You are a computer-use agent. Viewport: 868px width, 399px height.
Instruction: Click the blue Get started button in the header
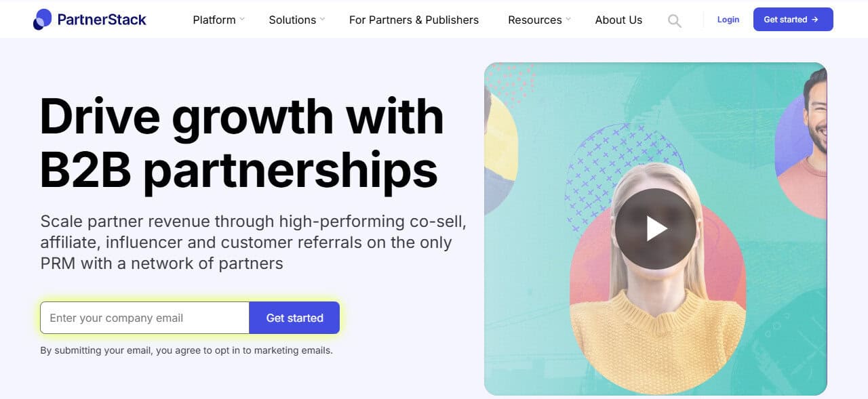[x=793, y=20]
